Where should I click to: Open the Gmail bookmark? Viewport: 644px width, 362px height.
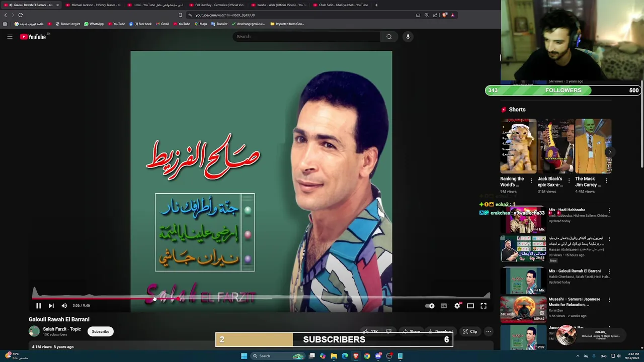click(163, 24)
